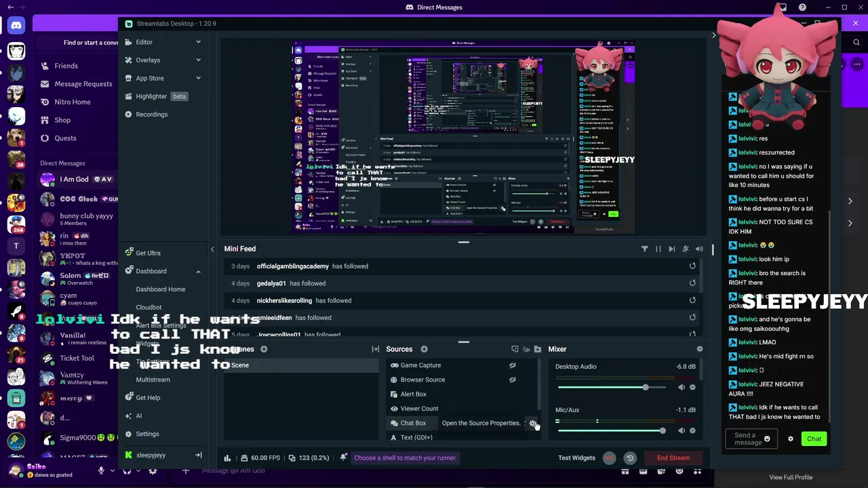Viewport: 868px width, 488px height.
Task: Add a new scene with plus icon
Action: click(264, 349)
